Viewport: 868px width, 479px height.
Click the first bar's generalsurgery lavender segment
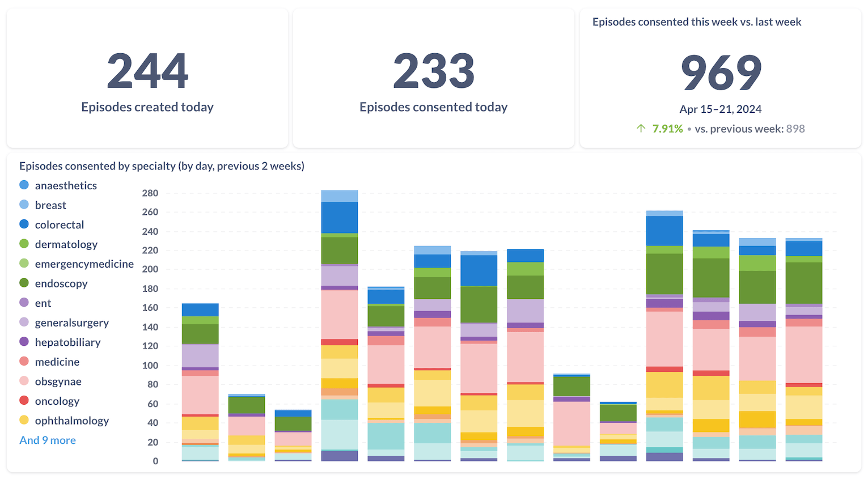click(x=200, y=355)
